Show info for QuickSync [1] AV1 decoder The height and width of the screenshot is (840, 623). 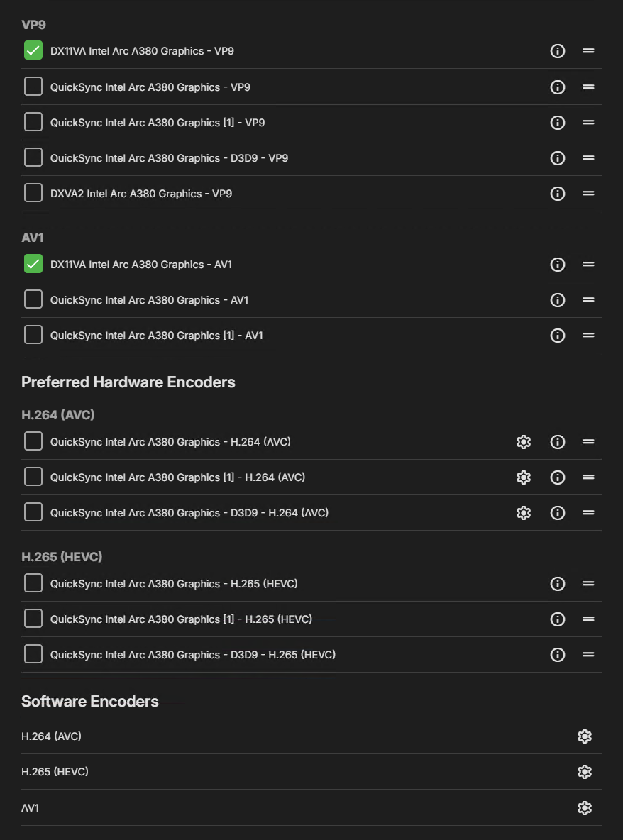pyautogui.click(x=558, y=336)
